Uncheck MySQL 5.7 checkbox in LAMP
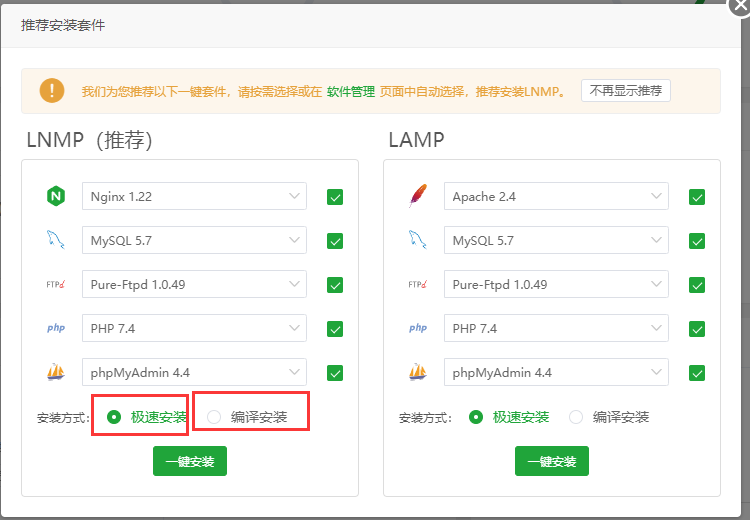The width and height of the screenshot is (750, 520). click(x=697, y=241)
